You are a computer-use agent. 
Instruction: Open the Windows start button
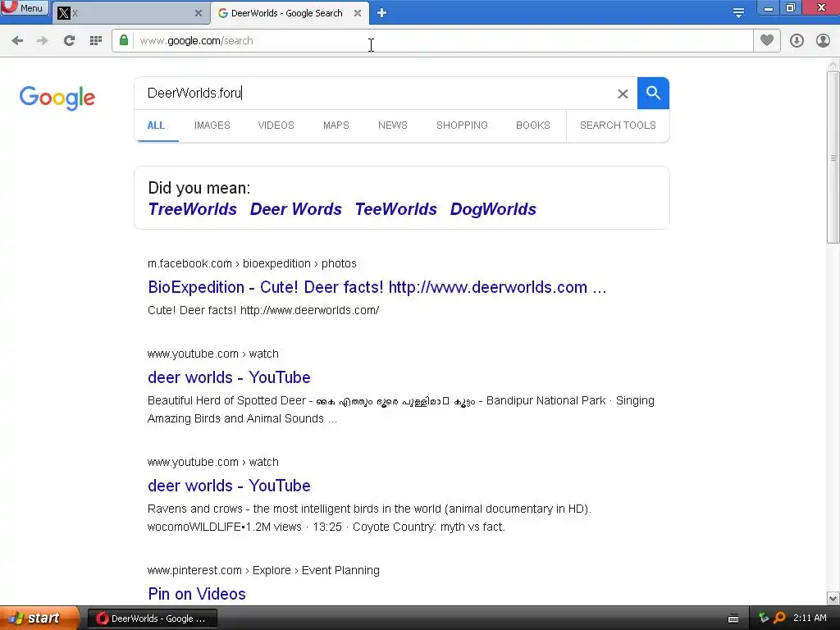[39, 619]
